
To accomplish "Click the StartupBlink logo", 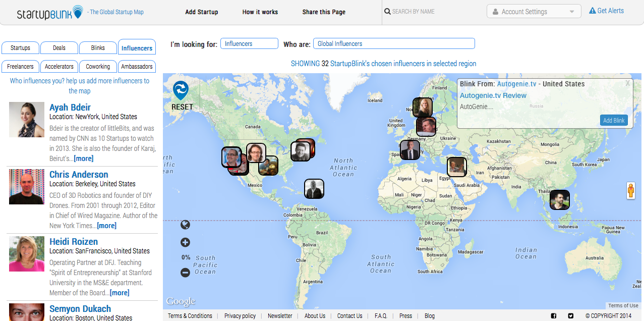I will click(49, 12).
